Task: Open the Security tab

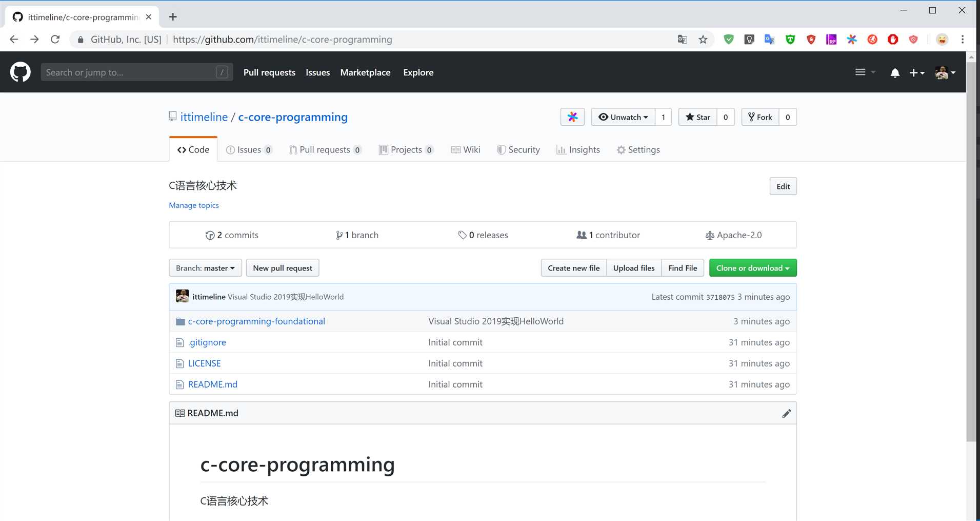Action: [518, 150]
